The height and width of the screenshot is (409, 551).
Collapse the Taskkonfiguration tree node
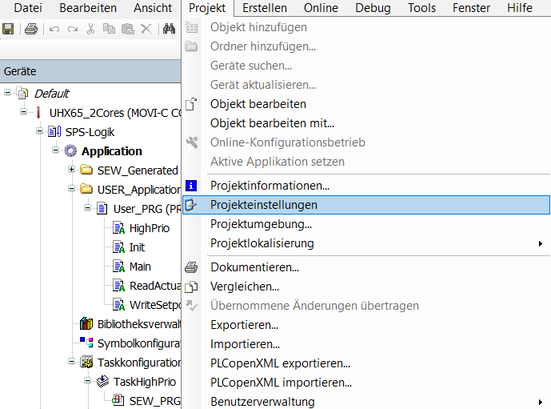[x=71, y=362]
